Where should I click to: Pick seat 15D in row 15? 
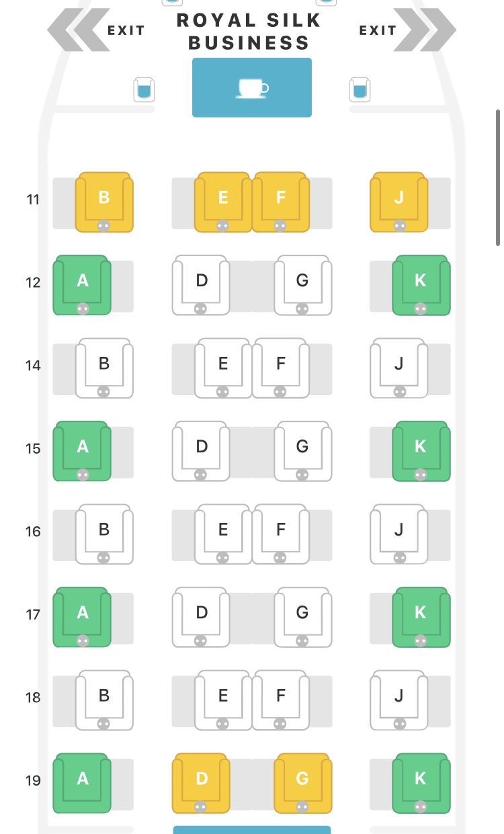click(x=202, y=450)
